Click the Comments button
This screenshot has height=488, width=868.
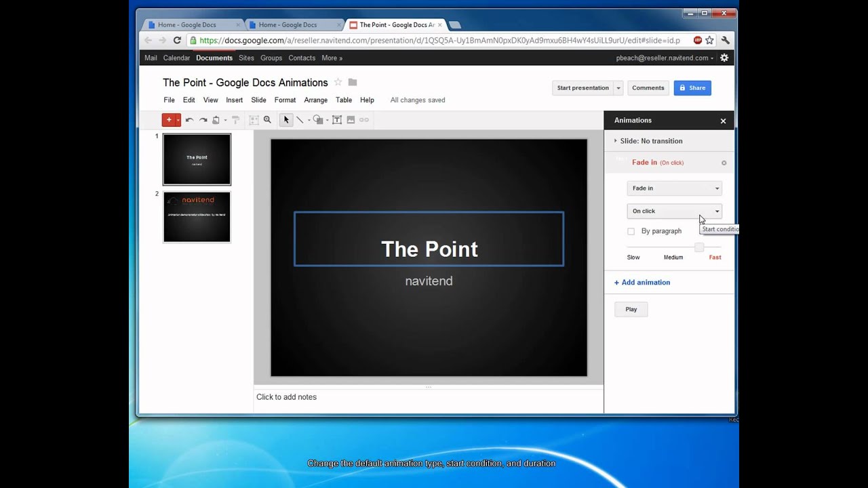pos(648,88)
